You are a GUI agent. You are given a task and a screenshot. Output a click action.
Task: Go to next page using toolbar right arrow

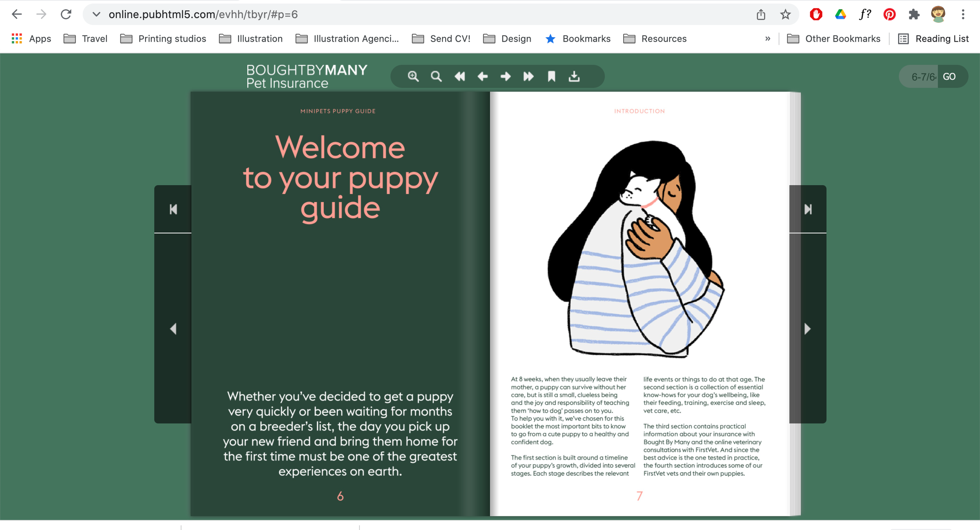pos(506,76)
